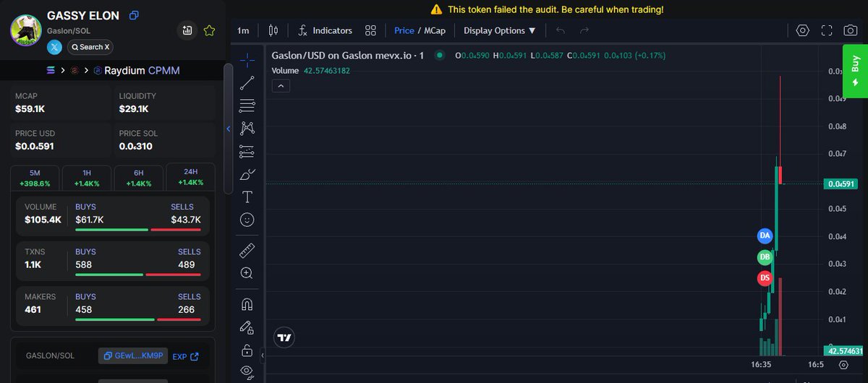Click the green Buy side button
Viewport: 868px width, 383px height.
[x=855, y=70]
